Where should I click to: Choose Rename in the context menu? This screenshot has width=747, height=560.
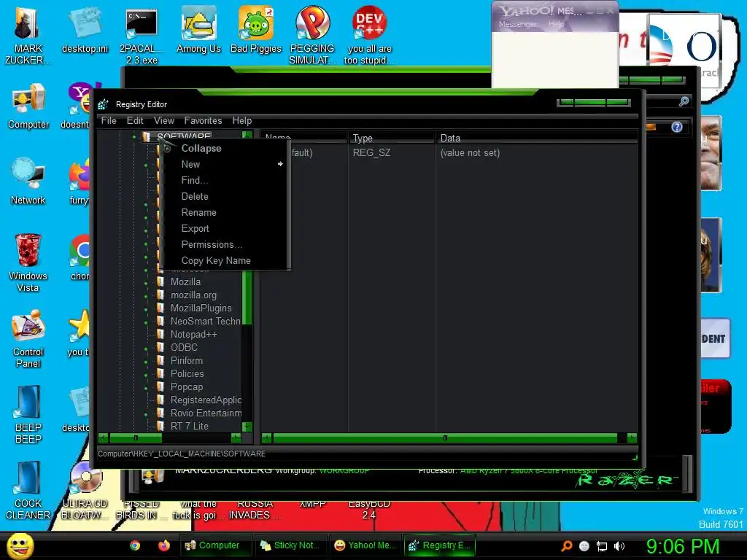(225, 212)
